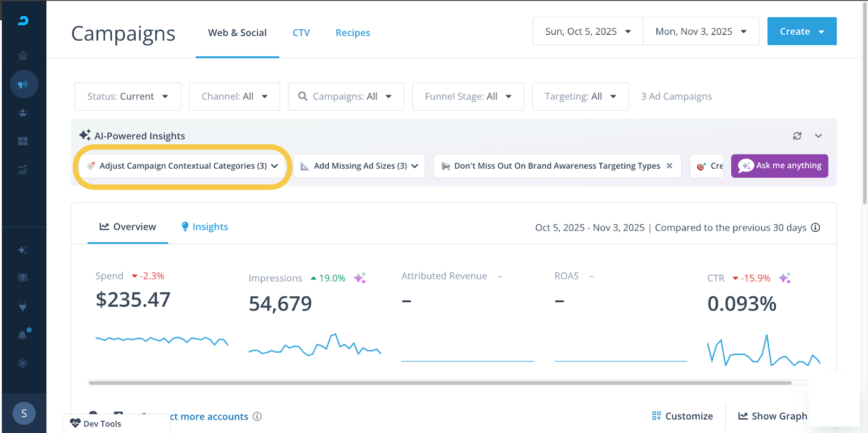Open notifications bell icon
Image resolution: width=868 pixels, height=433 pixels.
(x=23, y=335)
